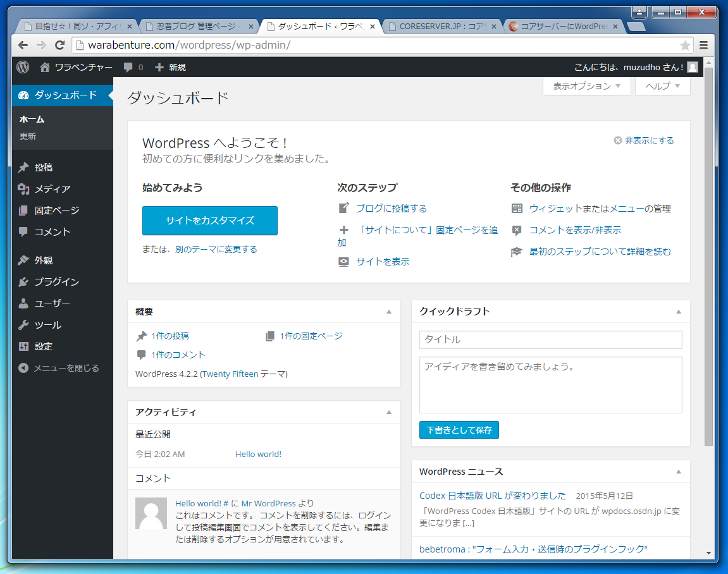
Task: Open ツール wrench icon in sidebar
Action: (x=23, y=325)
